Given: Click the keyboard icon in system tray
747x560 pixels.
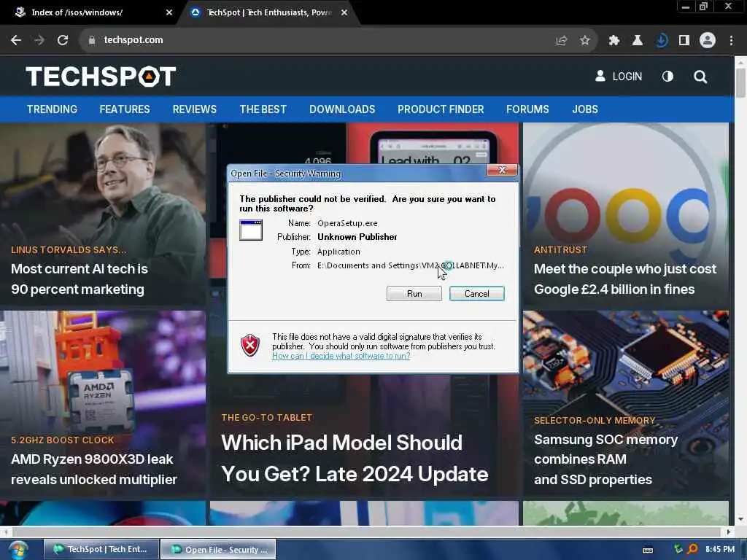Looking at the screenshot, I should pos(648,550).
